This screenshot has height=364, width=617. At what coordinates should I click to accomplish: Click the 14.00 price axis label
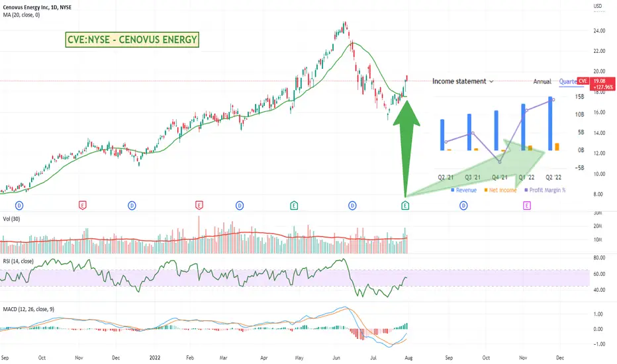(599, 133)
